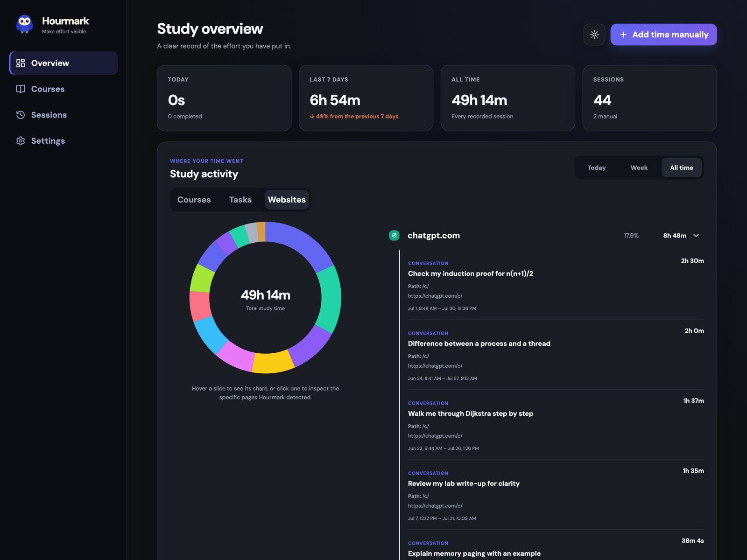Open the Today stat card

click(224, 98)
